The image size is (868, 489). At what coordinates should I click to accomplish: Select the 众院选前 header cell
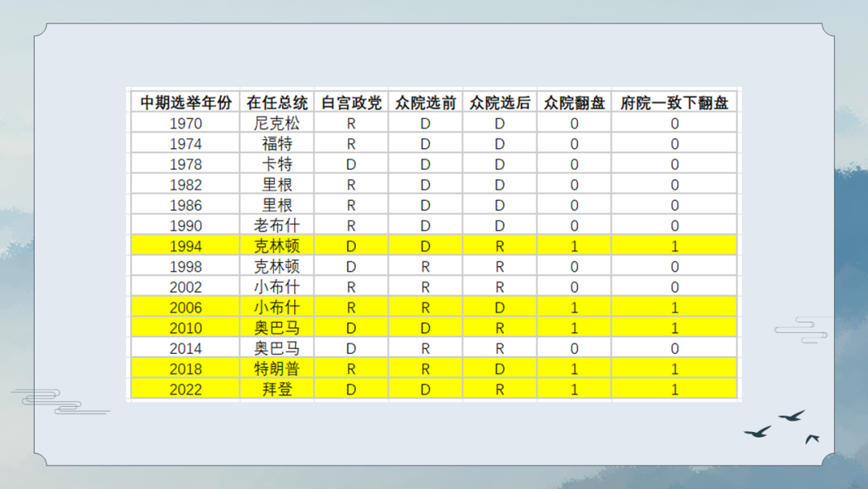coord(425,102)
